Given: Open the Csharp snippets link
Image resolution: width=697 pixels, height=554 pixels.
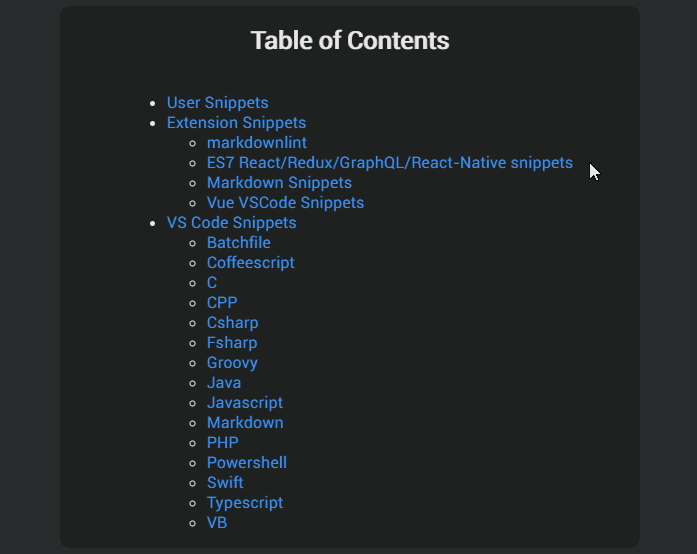Looking at the screenshot, I should 232,323.
